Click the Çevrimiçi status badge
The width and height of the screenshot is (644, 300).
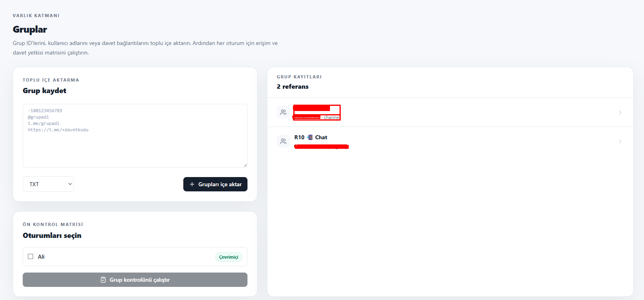[229, 257]
